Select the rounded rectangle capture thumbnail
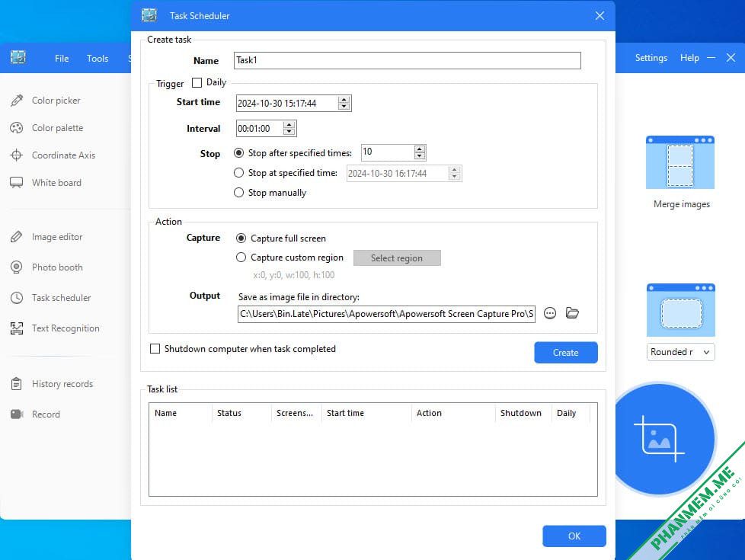The width and height of the screenshot is (745, 560). [680, 310]
